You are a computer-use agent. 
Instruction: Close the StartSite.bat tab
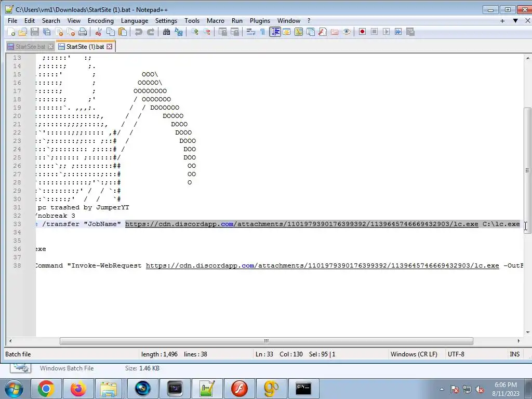pyautogui.click(x=50, y=46)
